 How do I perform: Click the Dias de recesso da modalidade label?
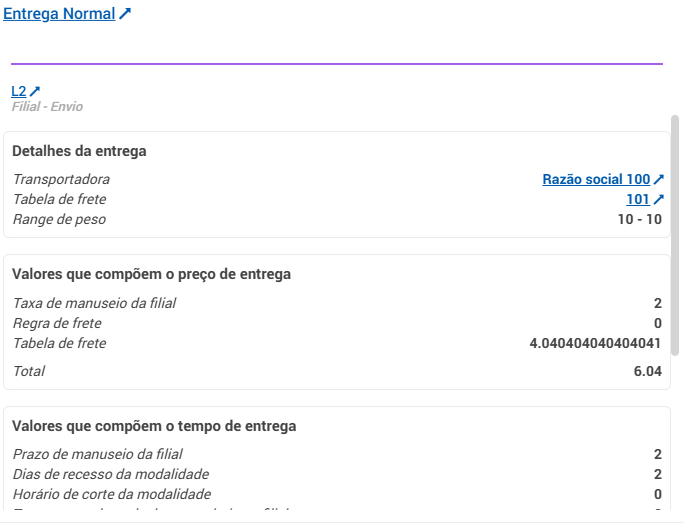111,474
